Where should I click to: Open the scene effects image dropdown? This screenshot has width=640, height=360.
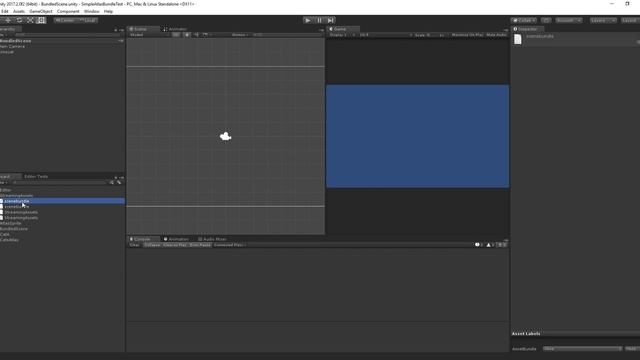click(x=207, y=35)
